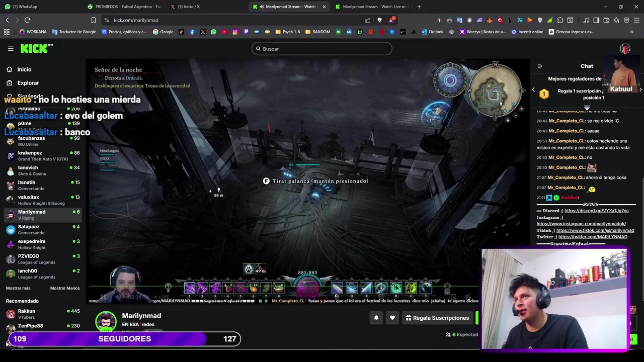Toggle the browser sidebar panel icon
This screenshot has width=644, height=362.
pos(596,20)
